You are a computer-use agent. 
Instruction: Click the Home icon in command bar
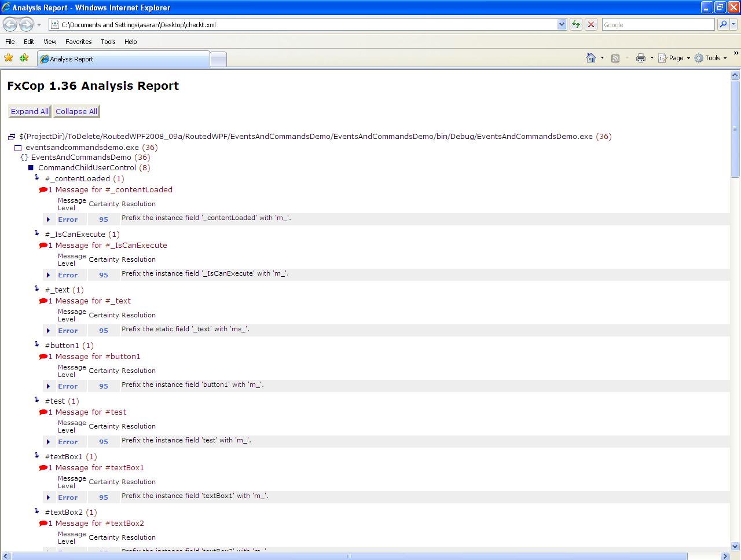pos(591,58)
